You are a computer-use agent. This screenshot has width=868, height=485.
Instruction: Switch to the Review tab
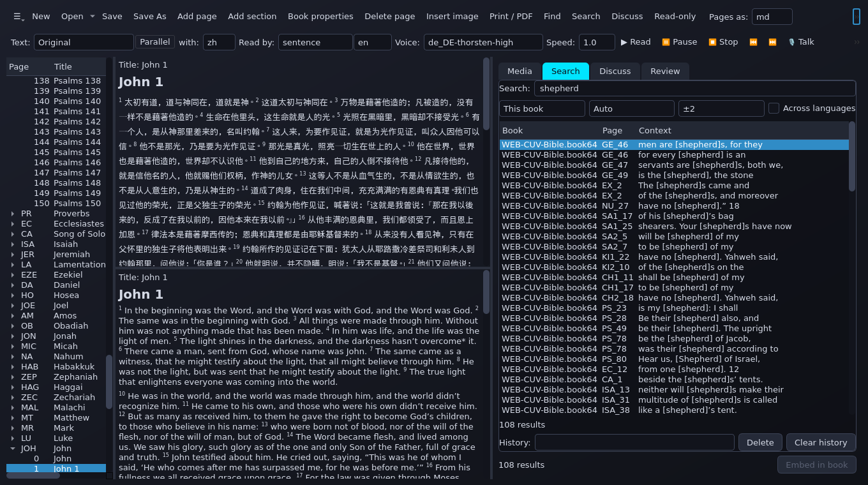(665, 71)
